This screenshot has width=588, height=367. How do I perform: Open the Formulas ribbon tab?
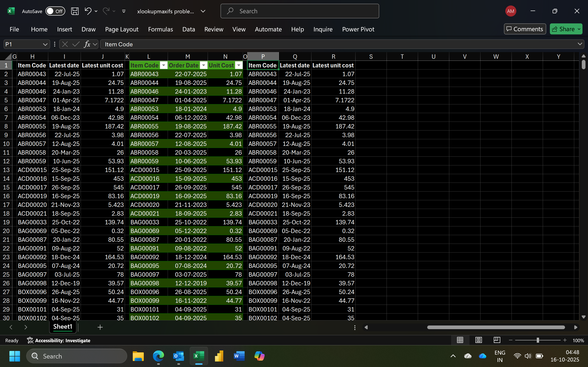[160, 29]
